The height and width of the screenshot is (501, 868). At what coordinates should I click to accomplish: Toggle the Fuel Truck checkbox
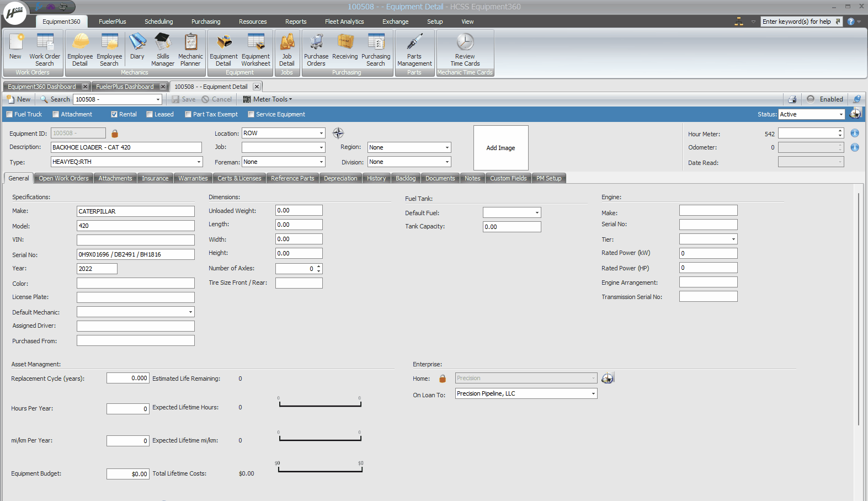pos(9,114)
